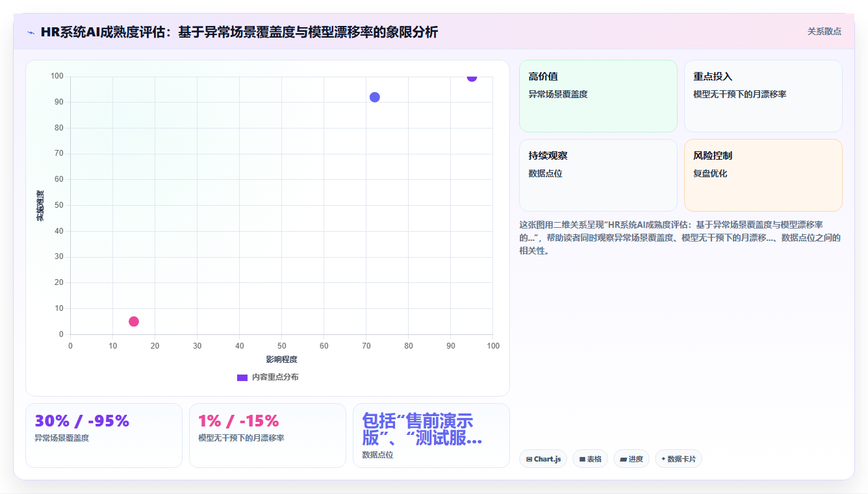Click the icon in the 表格 tag
Viewport: 868px width, 494px height.
pyautogui.click(x=582, y=459)
